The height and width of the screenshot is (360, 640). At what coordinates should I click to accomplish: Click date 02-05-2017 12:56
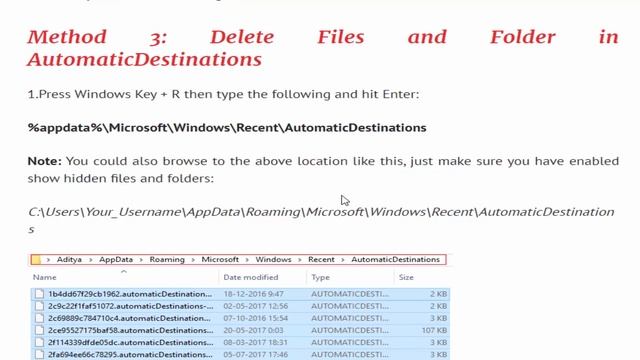pos(256,306)
